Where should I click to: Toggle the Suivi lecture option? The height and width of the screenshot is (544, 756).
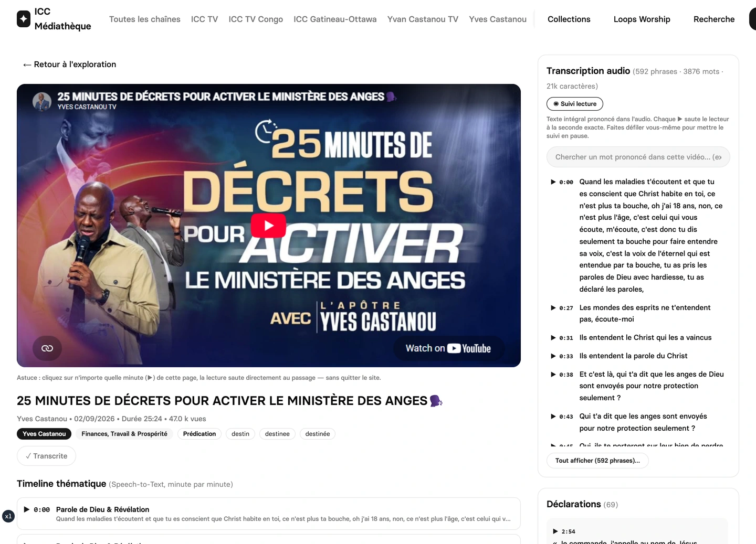click(x=575, y=104)
